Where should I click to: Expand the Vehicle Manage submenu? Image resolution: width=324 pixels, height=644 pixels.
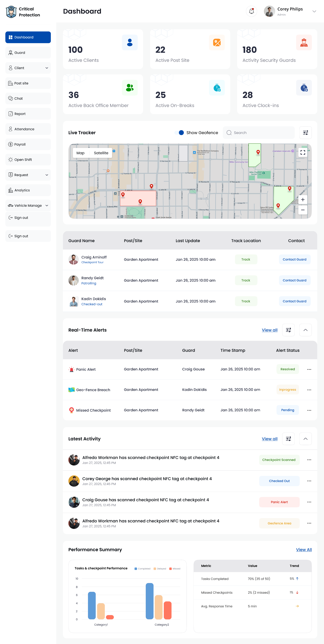[47, 205]
